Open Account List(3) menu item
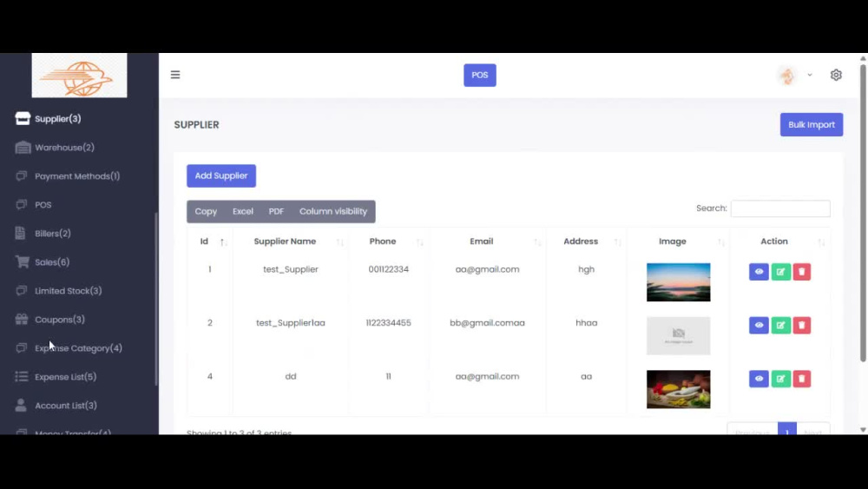This screenshot has width=868, height=489. 66,406
